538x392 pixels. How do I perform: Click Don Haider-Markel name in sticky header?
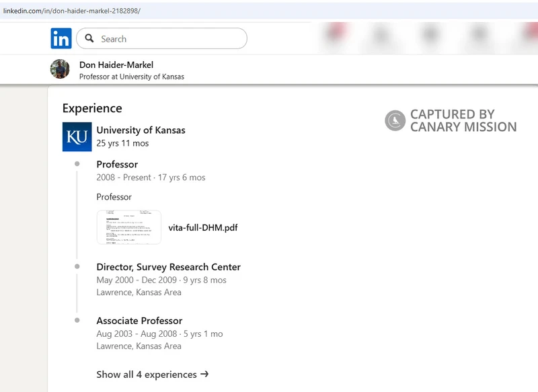click(116, 65)
